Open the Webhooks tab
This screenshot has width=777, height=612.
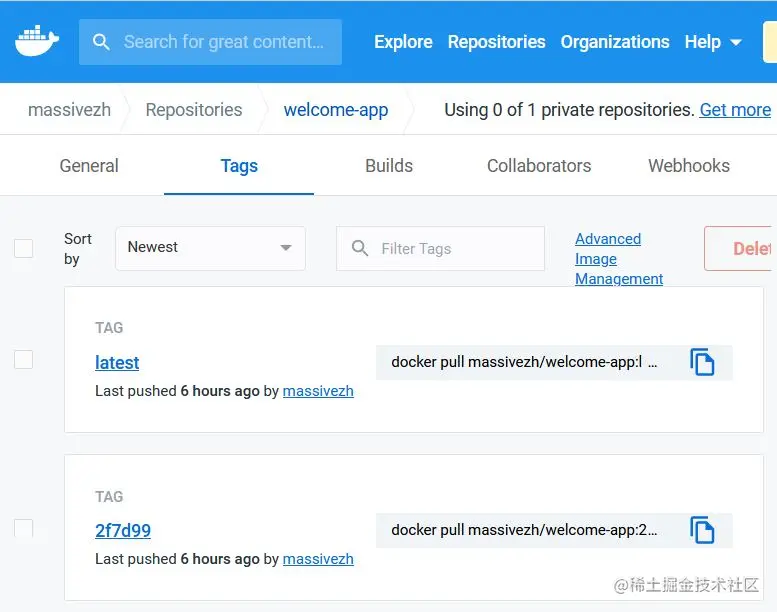tap(689, 166)
